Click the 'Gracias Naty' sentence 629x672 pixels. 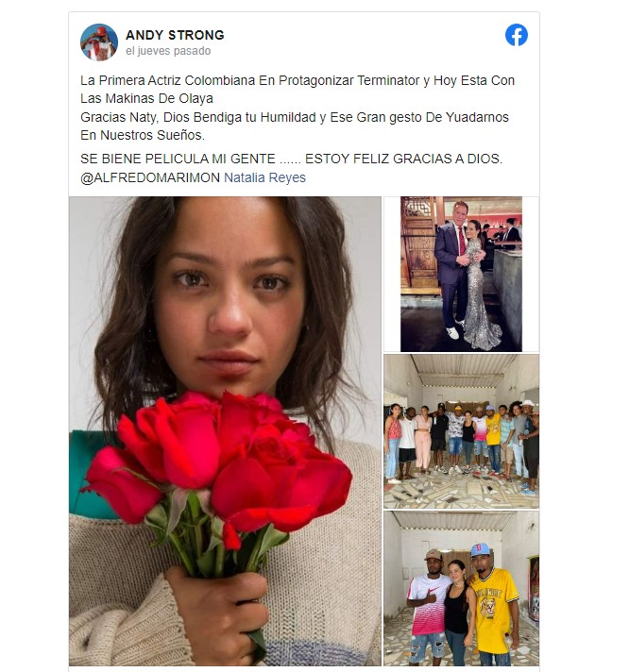tap(294, 126)
